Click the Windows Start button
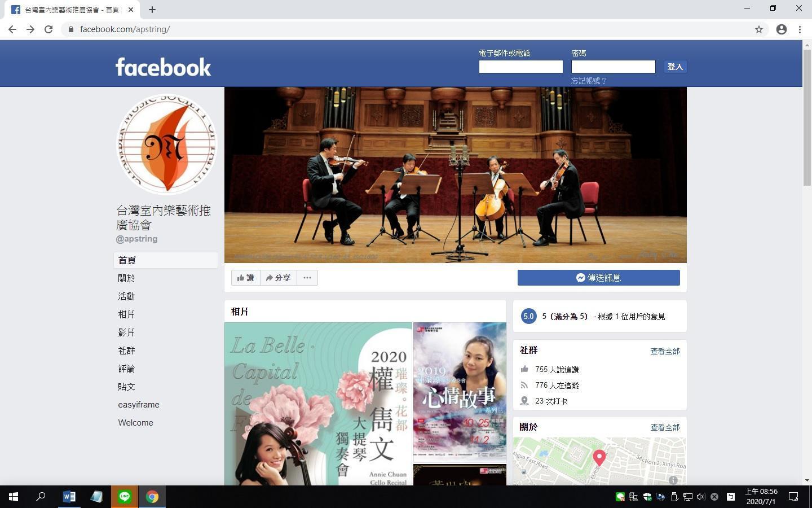This screenshot has height=508, width=812. pyautogui.click(x=14, y=497)
